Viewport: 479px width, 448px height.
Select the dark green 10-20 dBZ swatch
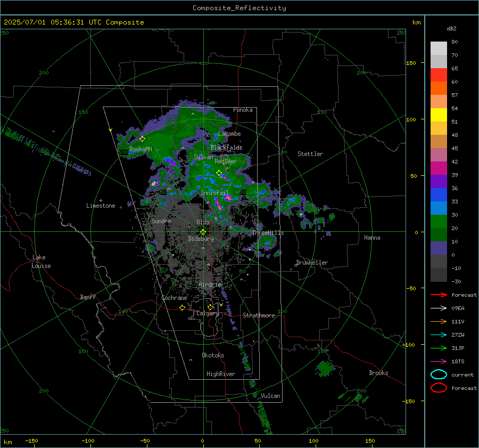[439, 235]
